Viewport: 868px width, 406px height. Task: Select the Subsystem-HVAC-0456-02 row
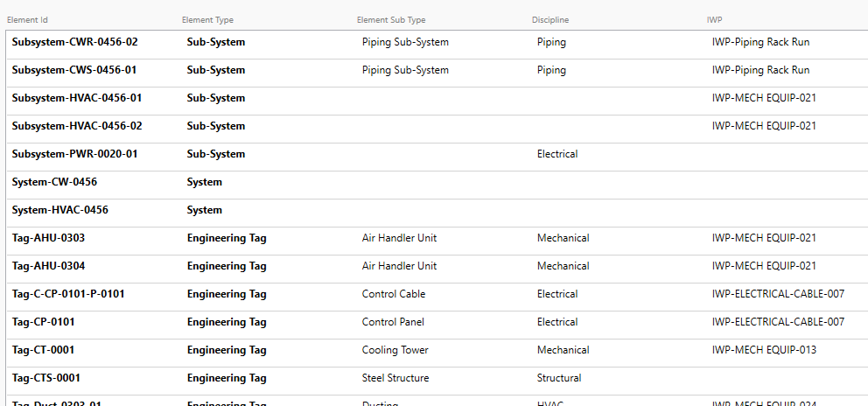[x=76, y=126]
